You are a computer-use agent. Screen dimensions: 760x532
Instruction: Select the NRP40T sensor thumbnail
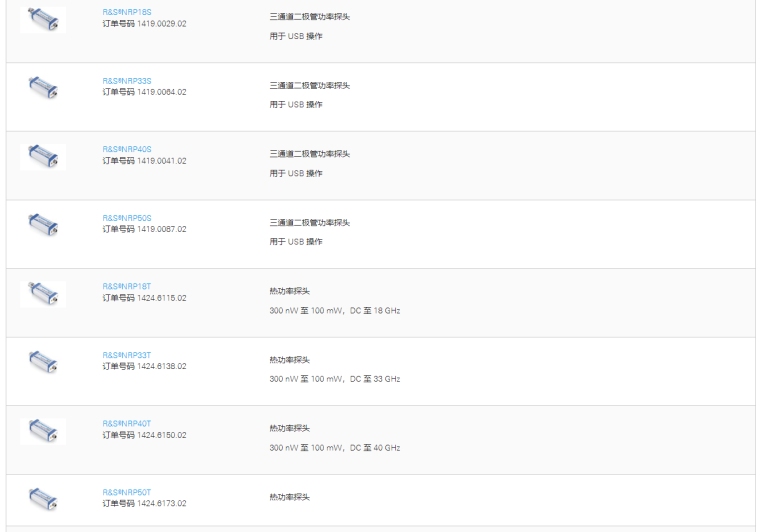pos(42,430)
